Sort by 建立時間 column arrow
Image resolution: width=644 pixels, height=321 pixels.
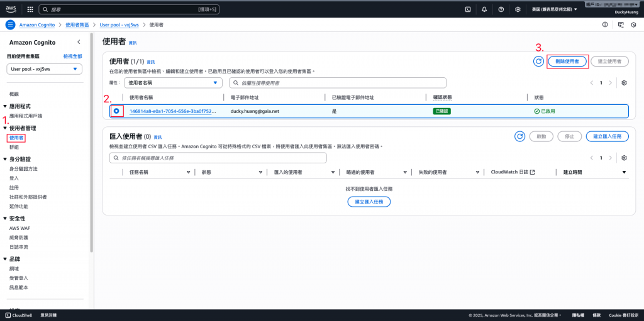pyautogui.click(x=625, y=172)
